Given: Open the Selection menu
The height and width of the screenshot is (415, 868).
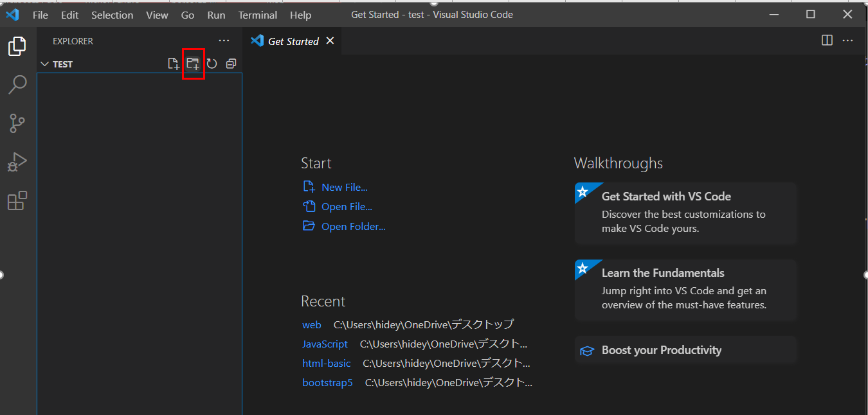Looking at the screenshot, I should (112, 15).
